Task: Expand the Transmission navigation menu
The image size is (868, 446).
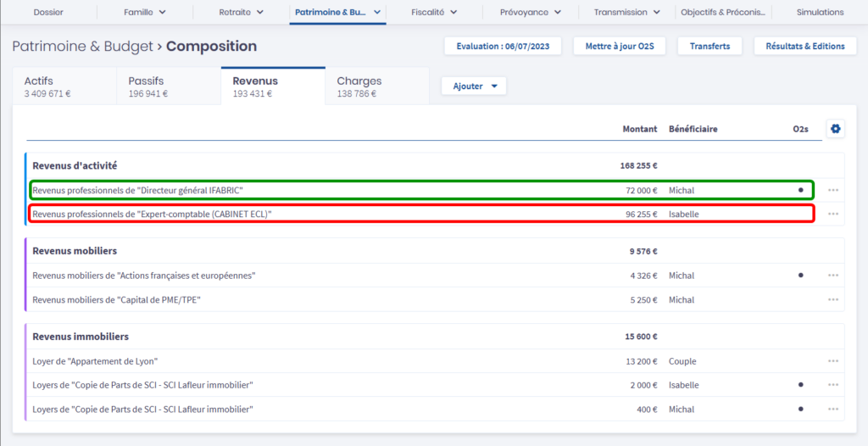Action: point(626,13)
